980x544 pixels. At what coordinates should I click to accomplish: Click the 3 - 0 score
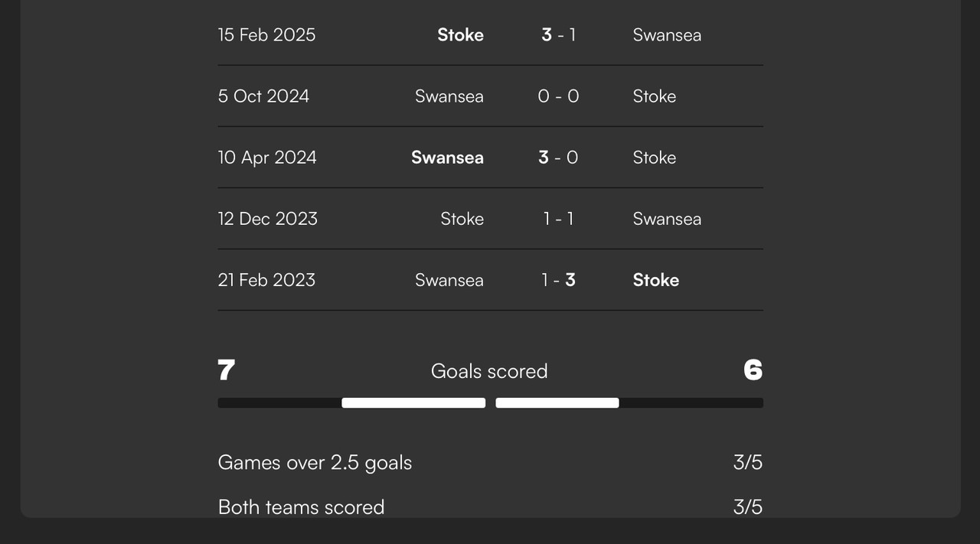click(x=559, y=158)
